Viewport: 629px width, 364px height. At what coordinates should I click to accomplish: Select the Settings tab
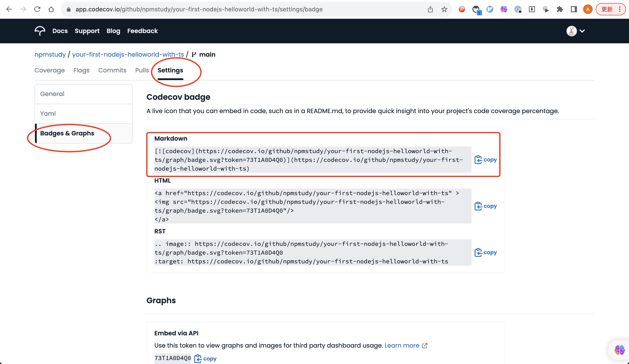coord(170,70)
